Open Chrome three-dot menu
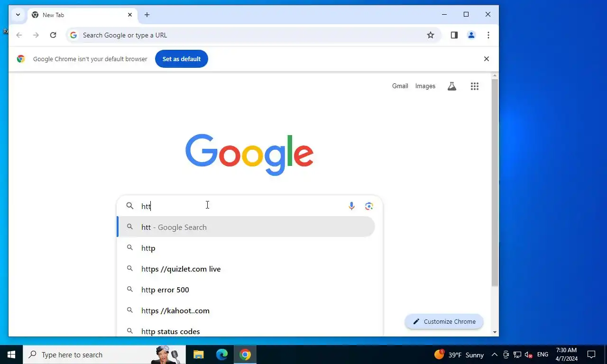The image size is (607, 364). click(x=488, y=35)
